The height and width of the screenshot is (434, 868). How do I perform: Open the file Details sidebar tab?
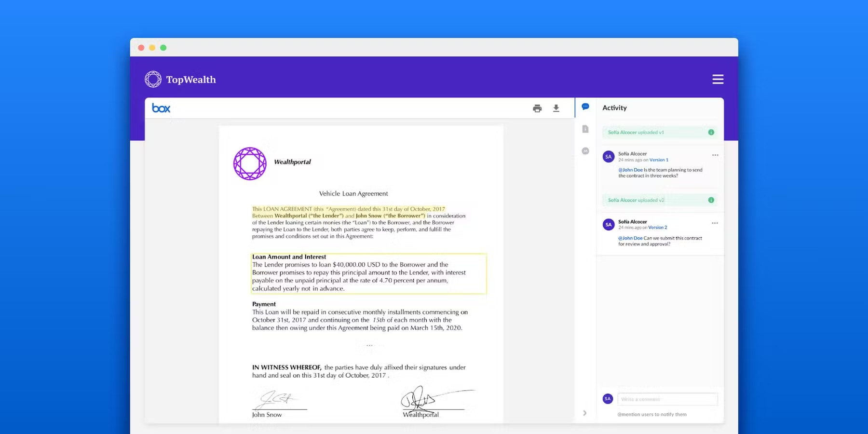tap(585, 129)
